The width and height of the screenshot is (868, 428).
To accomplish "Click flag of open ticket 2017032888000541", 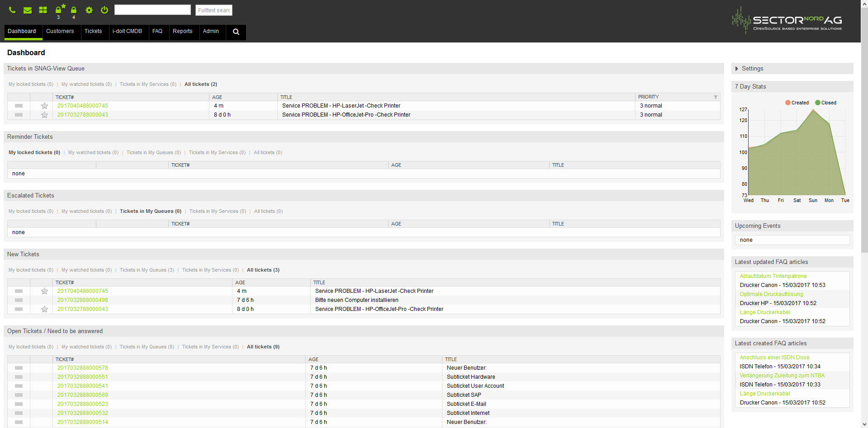I will click(x=19, y=386).
